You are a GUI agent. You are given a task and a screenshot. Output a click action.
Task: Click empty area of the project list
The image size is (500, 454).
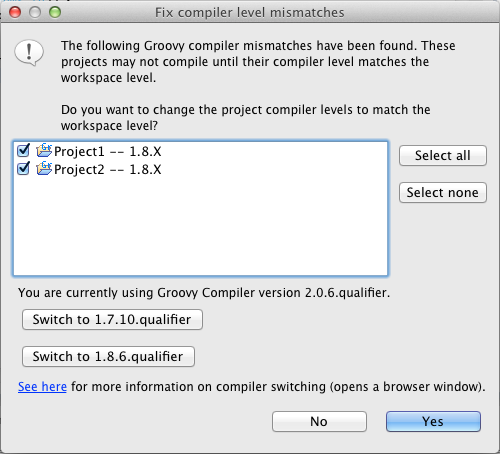click(200, 227)
